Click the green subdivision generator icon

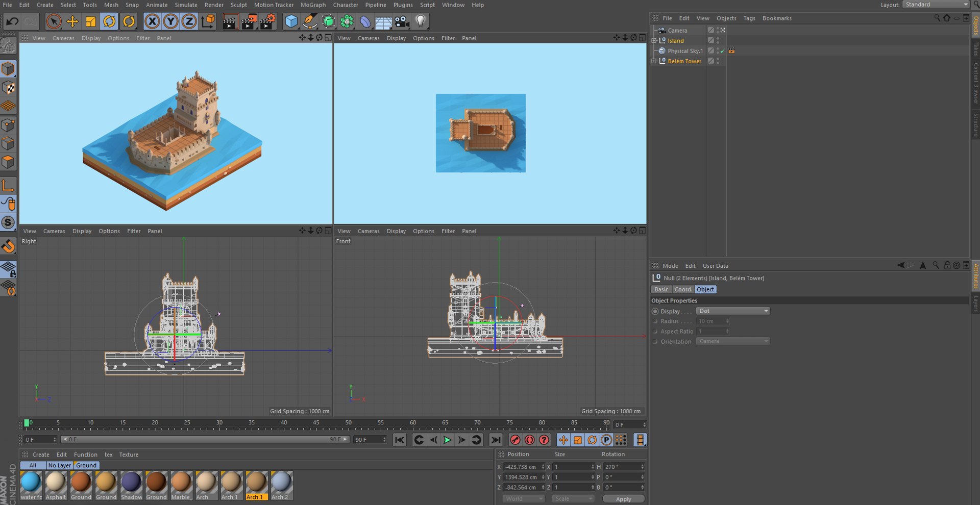[x=328, y=21]
